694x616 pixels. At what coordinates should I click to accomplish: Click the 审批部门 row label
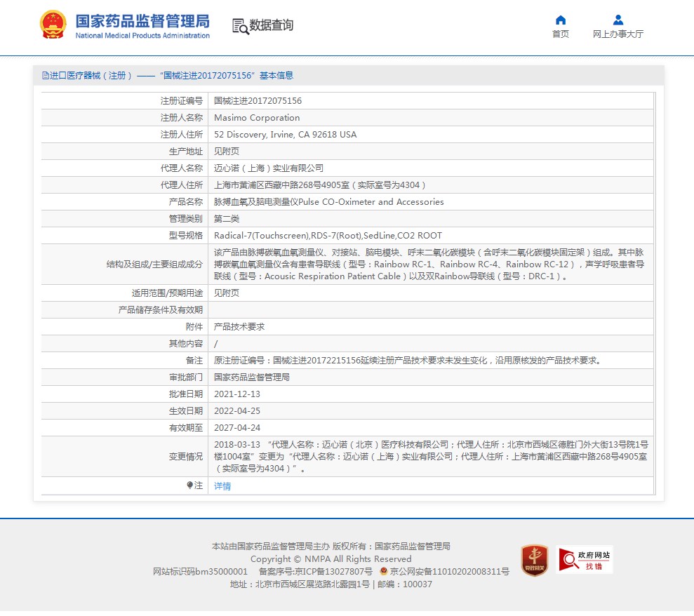[186, 377]
